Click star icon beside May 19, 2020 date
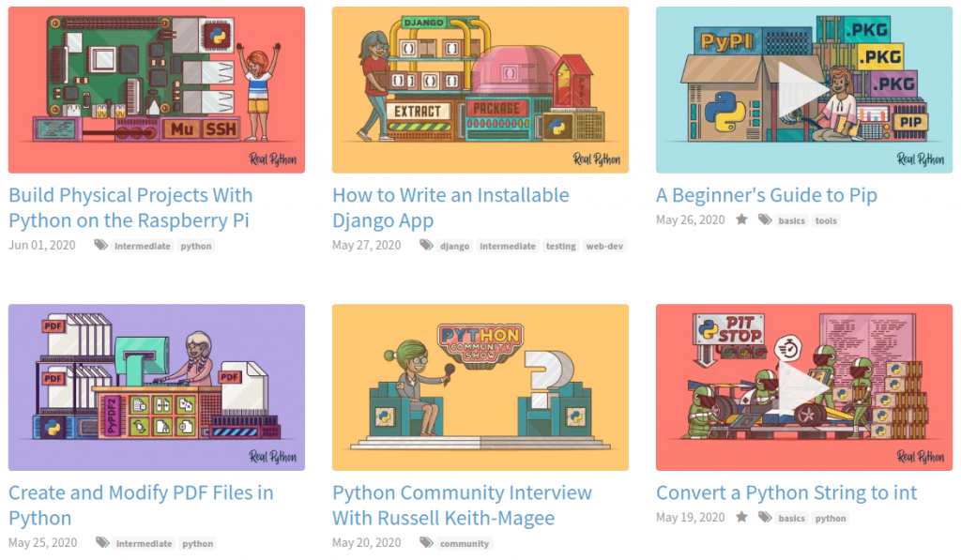This screenshot has height=560, width=961. click(x=741, y=518)
